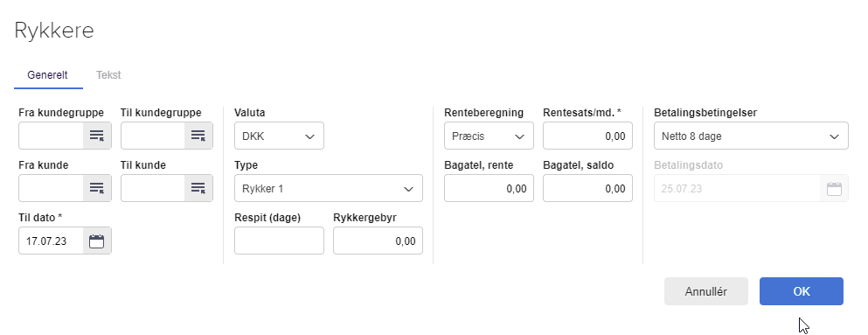Click the Til dato text field

(x=51, y=241)
